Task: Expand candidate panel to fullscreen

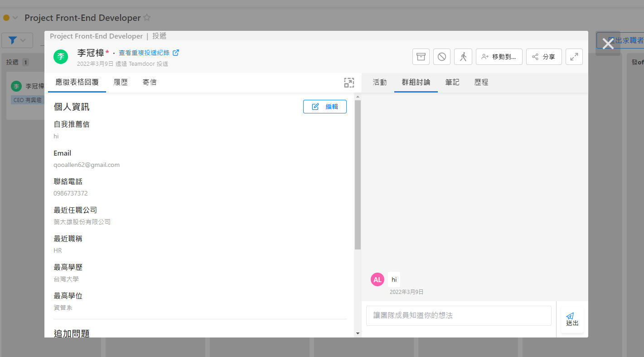Action: [574, 57]
